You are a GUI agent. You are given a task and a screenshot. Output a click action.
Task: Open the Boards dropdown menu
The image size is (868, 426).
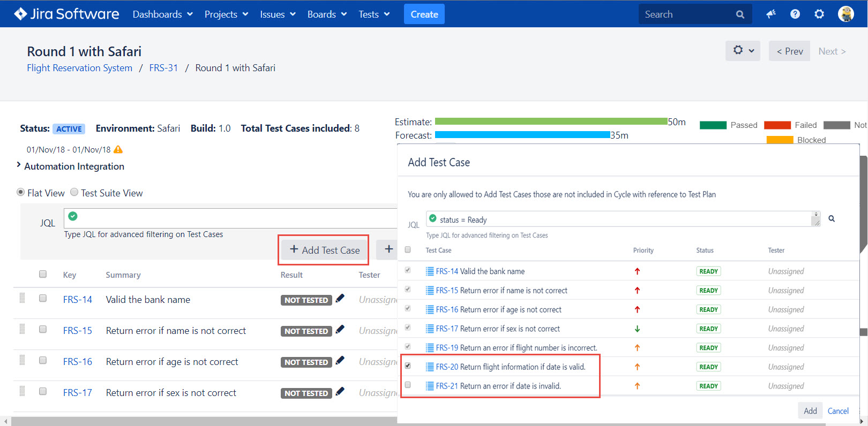[327, 14]
